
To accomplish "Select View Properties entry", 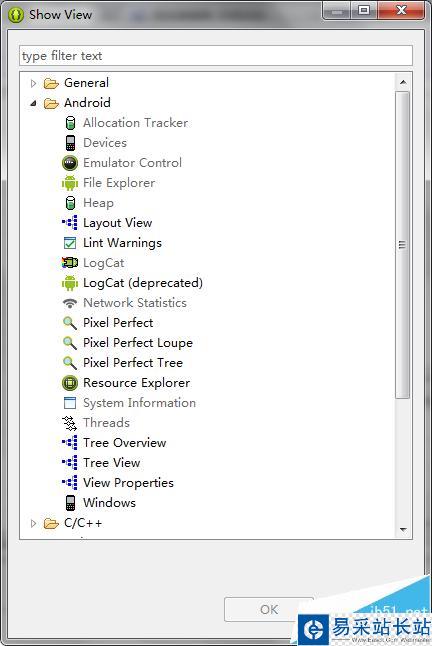I will pyautogui.click(x=128, y=483).
